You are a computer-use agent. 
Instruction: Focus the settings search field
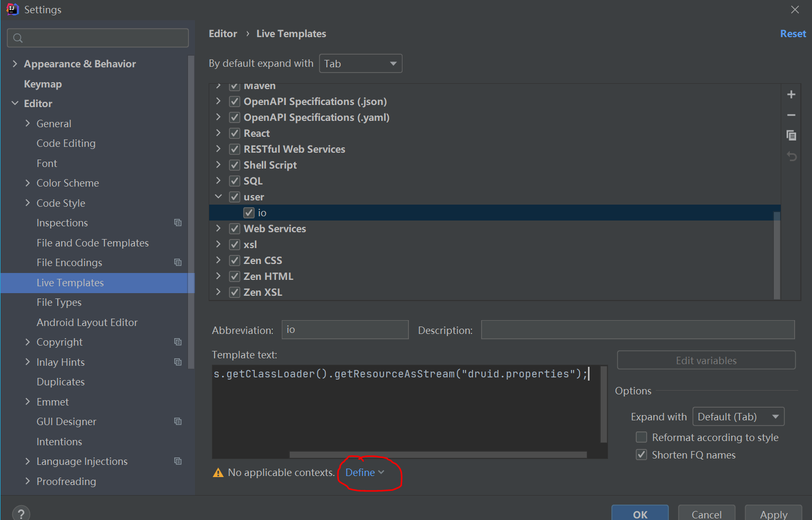coord(98,38)
